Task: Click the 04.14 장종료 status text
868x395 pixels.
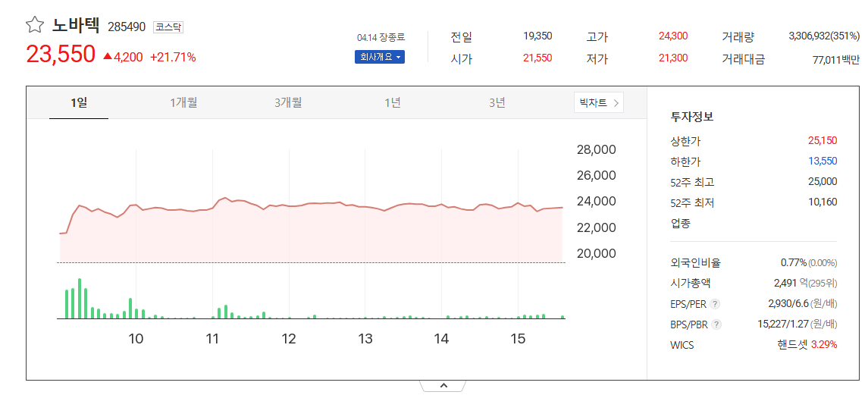Action: point(381,38)
